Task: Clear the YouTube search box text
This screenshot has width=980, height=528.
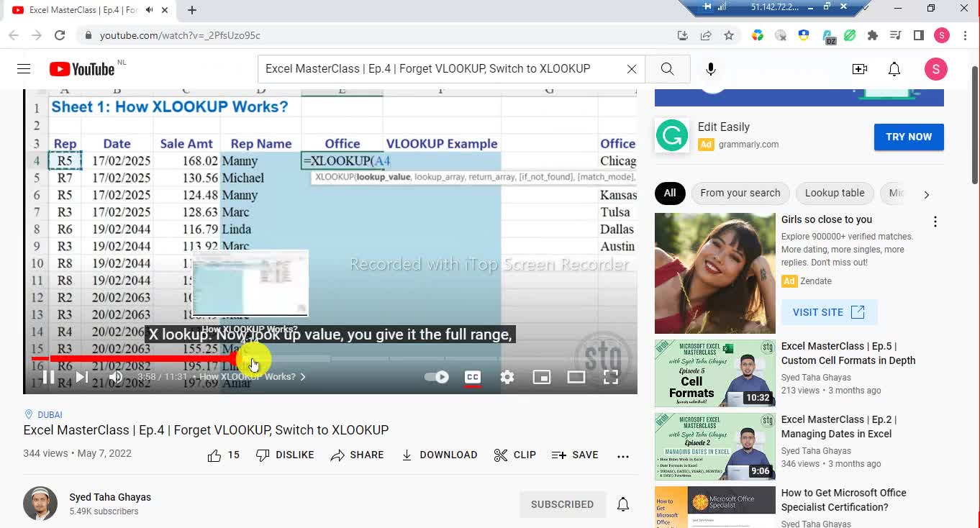Action: (x=631, y=69)
